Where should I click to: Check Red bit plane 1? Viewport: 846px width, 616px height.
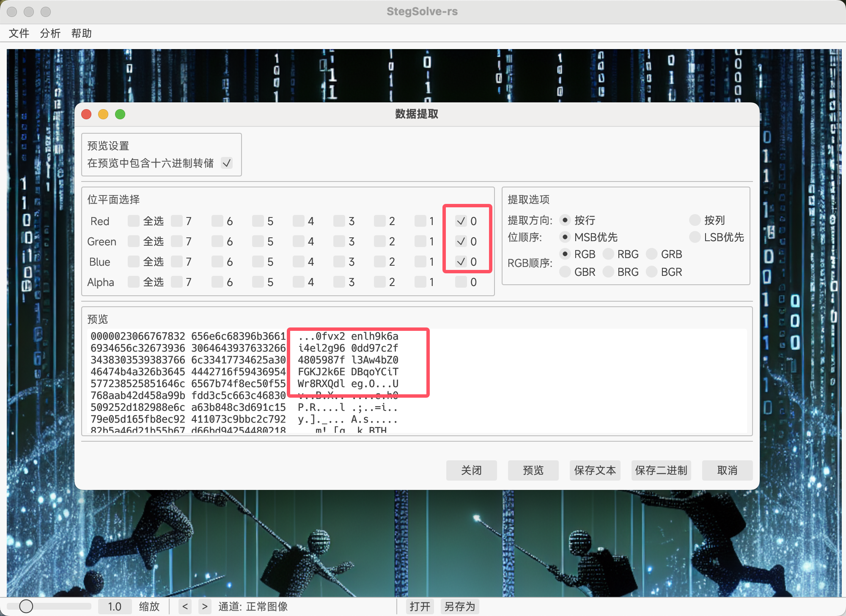point(420,221)
